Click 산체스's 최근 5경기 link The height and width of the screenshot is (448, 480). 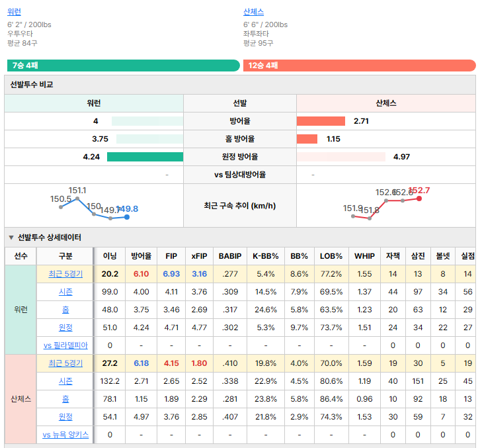pyautogui.click(x=65, y=363)
